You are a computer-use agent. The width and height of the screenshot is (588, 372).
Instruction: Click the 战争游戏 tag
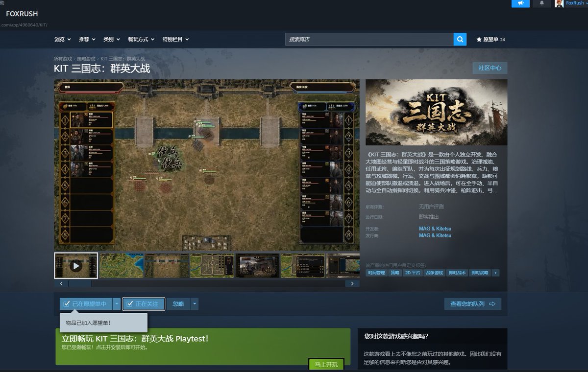coord(434,273)
